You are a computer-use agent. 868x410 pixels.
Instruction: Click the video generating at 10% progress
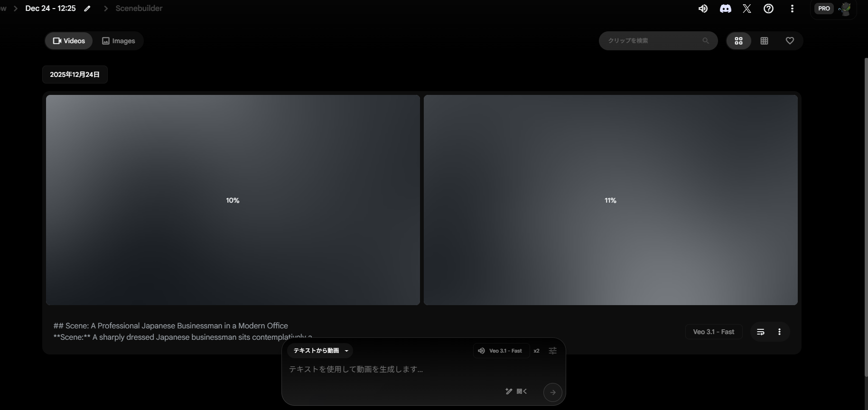click(x=233, y=200)
